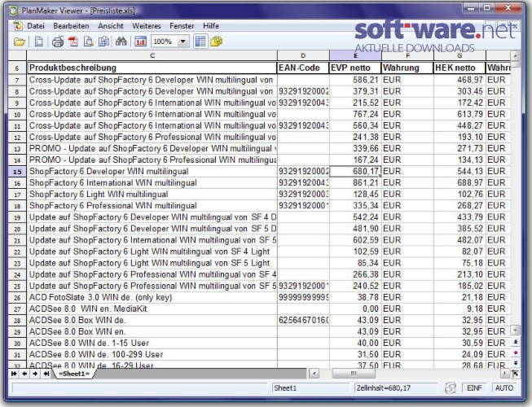Click the next-item navigation arrow icon
This screenshot has width=532, height=407.
coord(516,363)
